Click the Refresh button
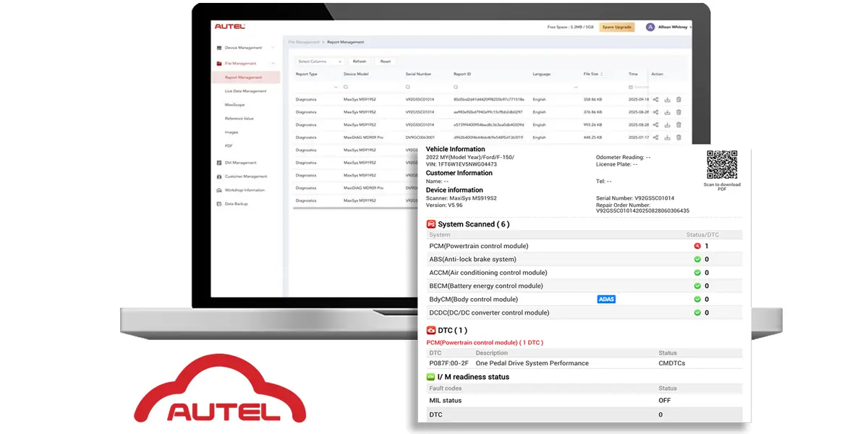868x434 pixels. [x=359, y=61]
